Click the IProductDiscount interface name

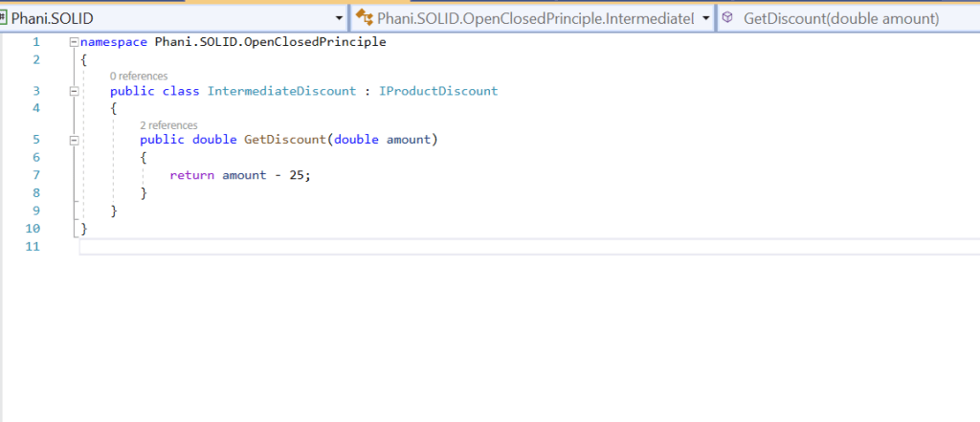point(438,91)
